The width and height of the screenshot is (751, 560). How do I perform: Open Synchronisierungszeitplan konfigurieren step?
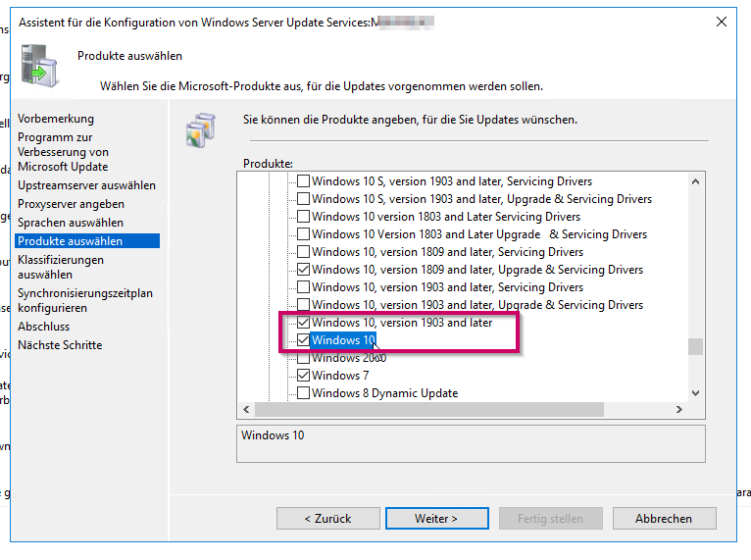click(x=84, y=300)
